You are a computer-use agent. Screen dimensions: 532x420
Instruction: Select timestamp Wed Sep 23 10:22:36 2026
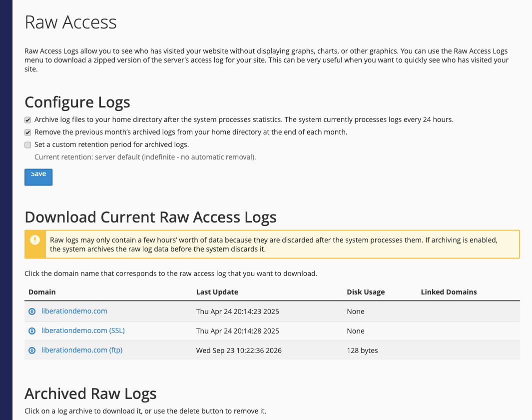click(x=239, y=350)
